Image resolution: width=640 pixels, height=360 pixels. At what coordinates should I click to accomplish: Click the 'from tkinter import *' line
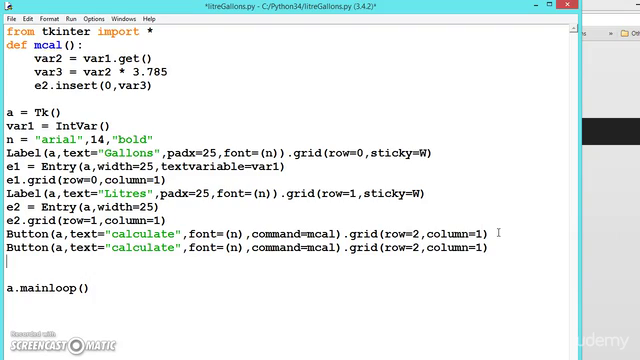tap(80, 31)
